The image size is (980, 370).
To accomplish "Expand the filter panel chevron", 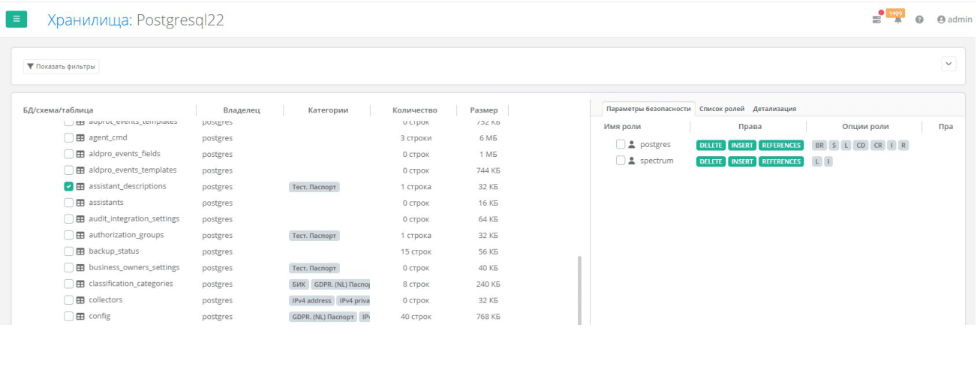I will coord(949,64).
